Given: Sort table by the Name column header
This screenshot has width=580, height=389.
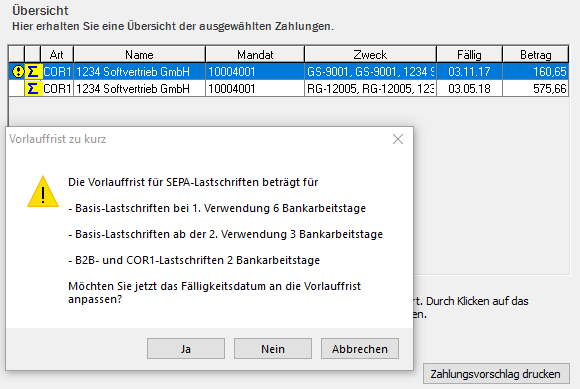Looking at the screenshot, I should 139,55.
